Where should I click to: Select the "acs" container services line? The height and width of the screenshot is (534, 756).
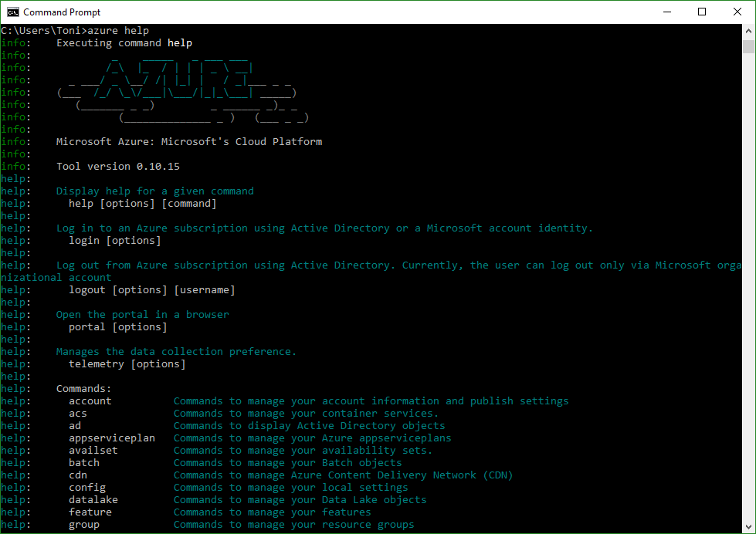click(77, 413)
